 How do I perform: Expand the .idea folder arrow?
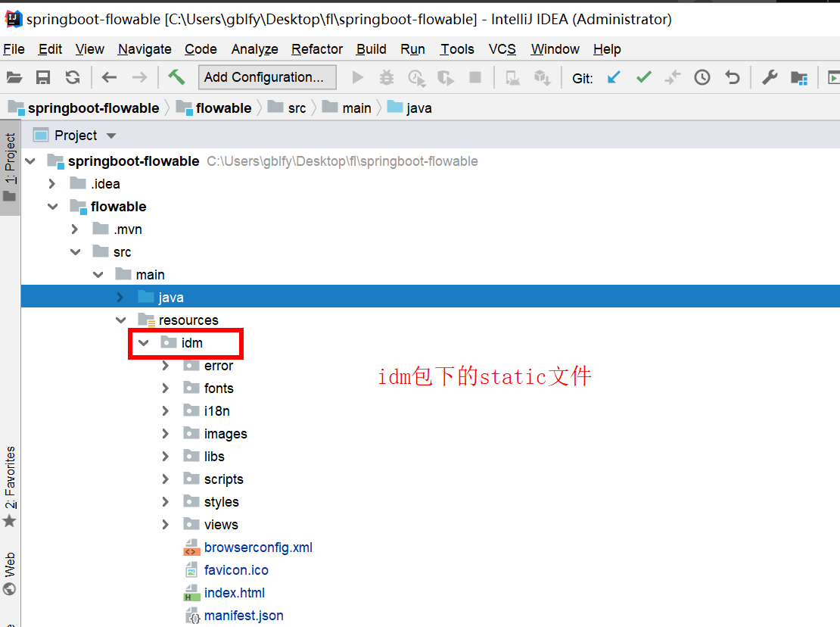tap(52, 184)
